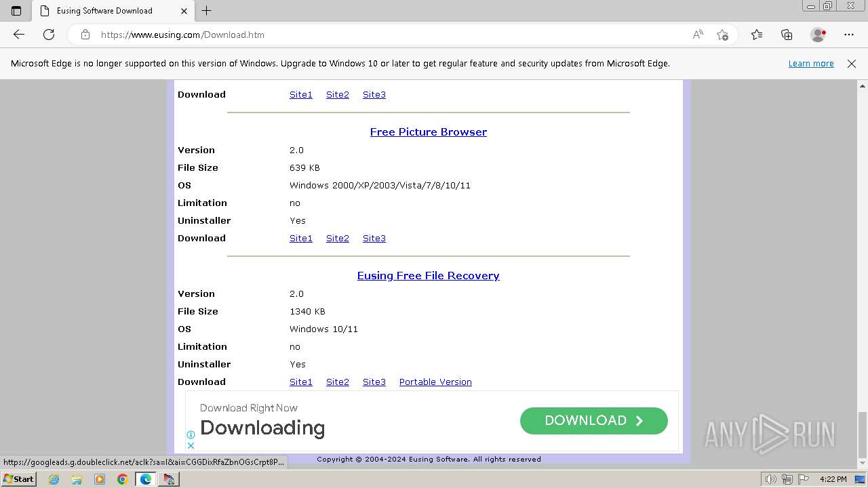Click the copyright Eusing Software text
This screenshot has width=868, height=488.
[429, 460]
